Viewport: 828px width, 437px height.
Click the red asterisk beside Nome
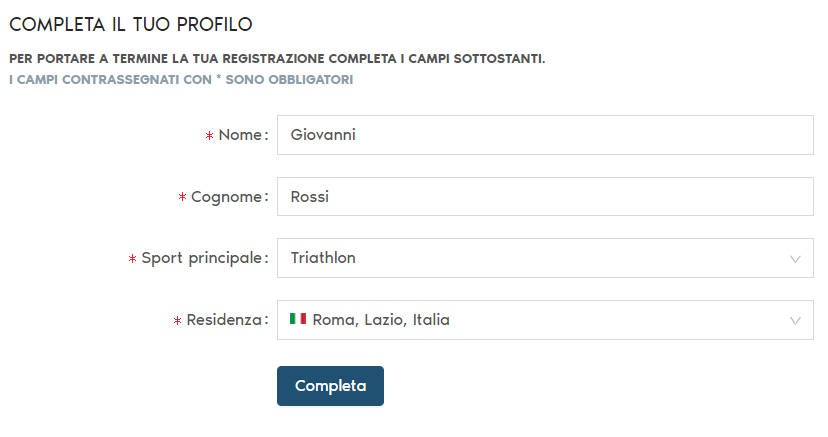pyautogui.click(x=210, y=136)
